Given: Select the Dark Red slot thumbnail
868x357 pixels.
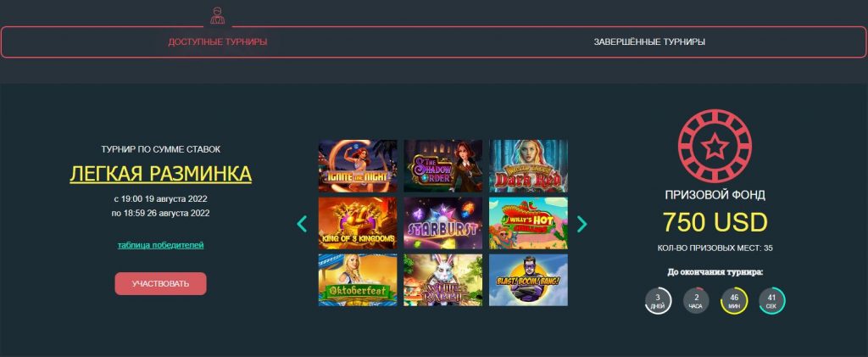Looking at the screenshot, I should pyautogui.click(x=528, y=165).
